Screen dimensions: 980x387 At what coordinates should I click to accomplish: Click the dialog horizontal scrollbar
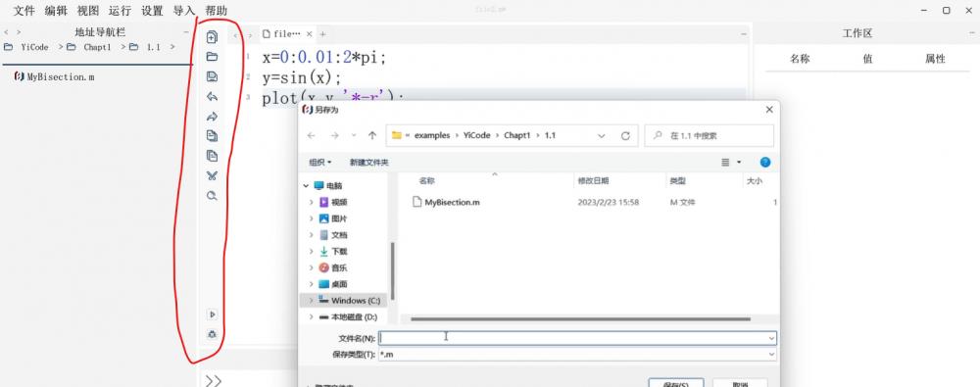[580, 318]
